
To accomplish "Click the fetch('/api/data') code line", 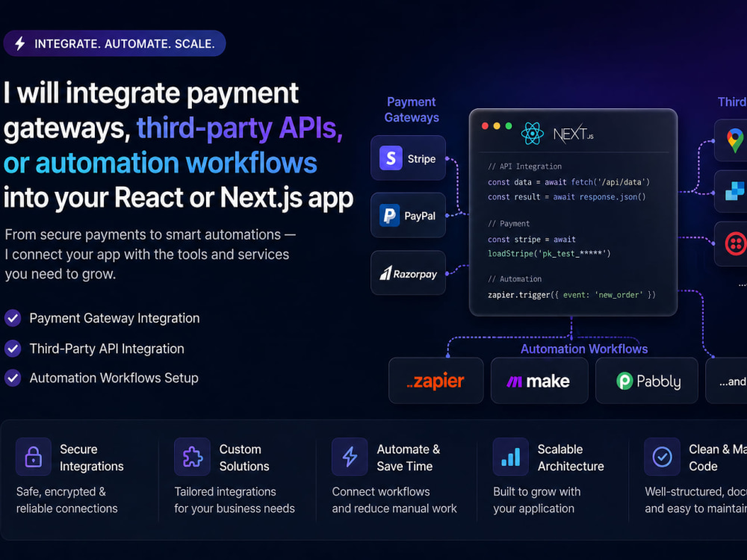I will coord(568,182).
